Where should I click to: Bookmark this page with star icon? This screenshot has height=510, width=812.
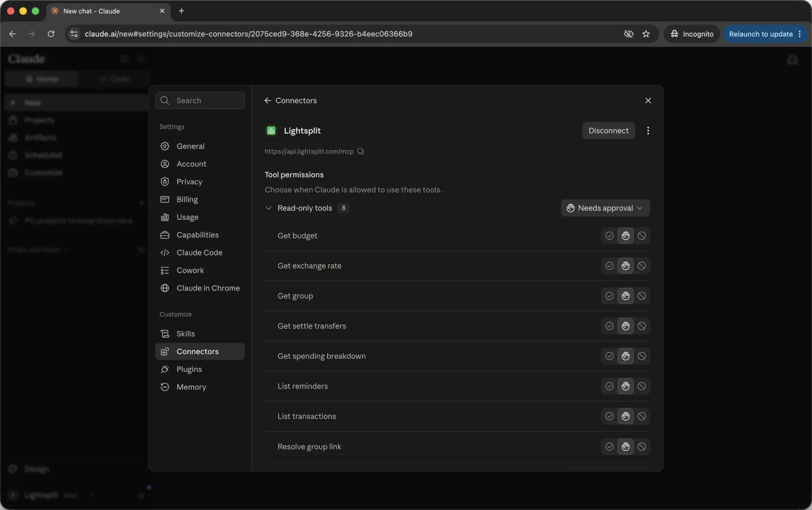click(646, 34)
